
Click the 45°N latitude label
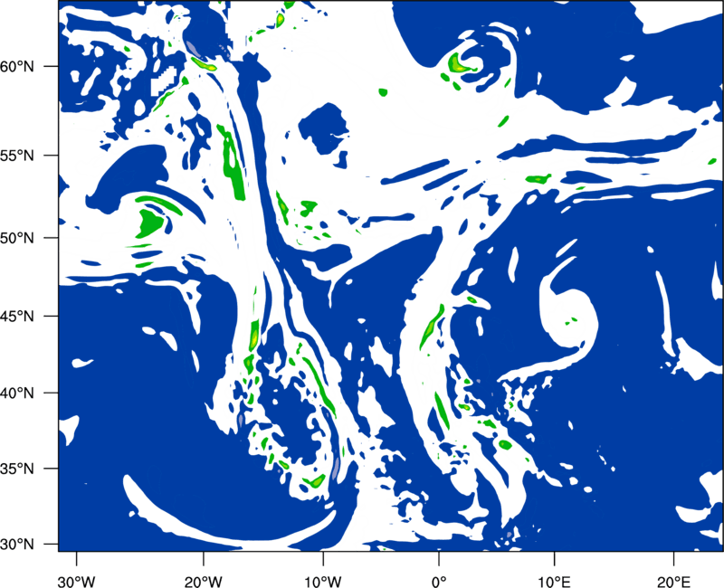pos(17,317)
